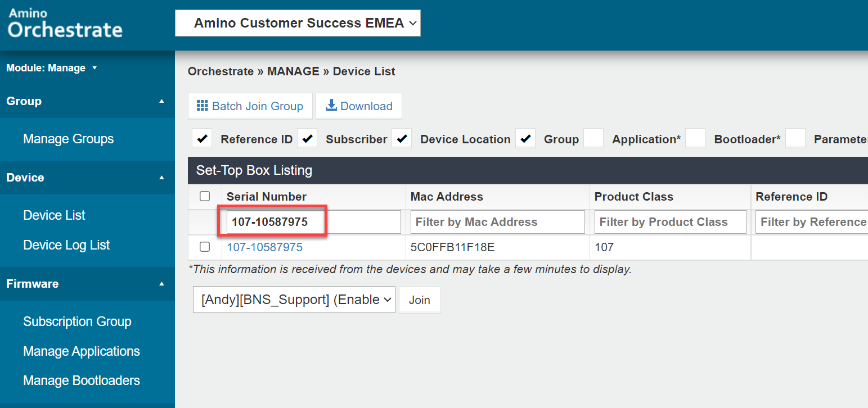This screenshot has height=408, width=868.
Task: Click the Batch Join Group button
Action: point(250,106)
